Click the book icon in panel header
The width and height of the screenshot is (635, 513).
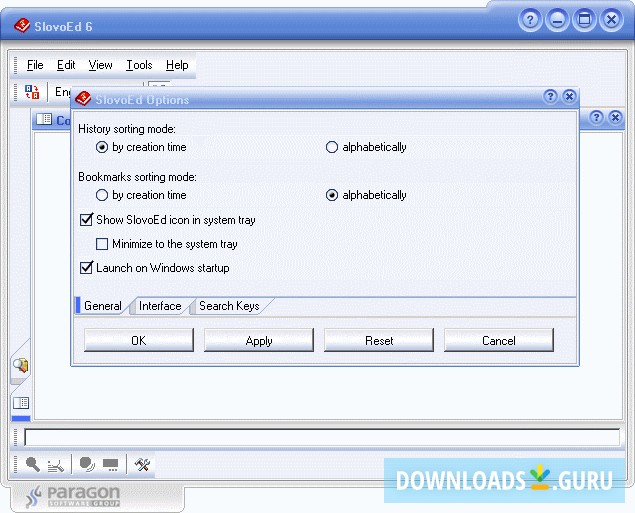(44, 119)
